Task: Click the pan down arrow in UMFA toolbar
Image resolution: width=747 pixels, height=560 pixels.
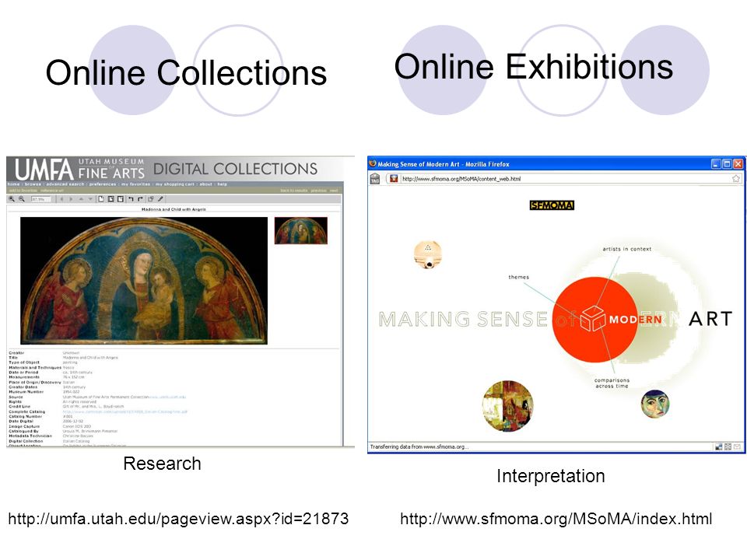Action: (x=90, y=199)
